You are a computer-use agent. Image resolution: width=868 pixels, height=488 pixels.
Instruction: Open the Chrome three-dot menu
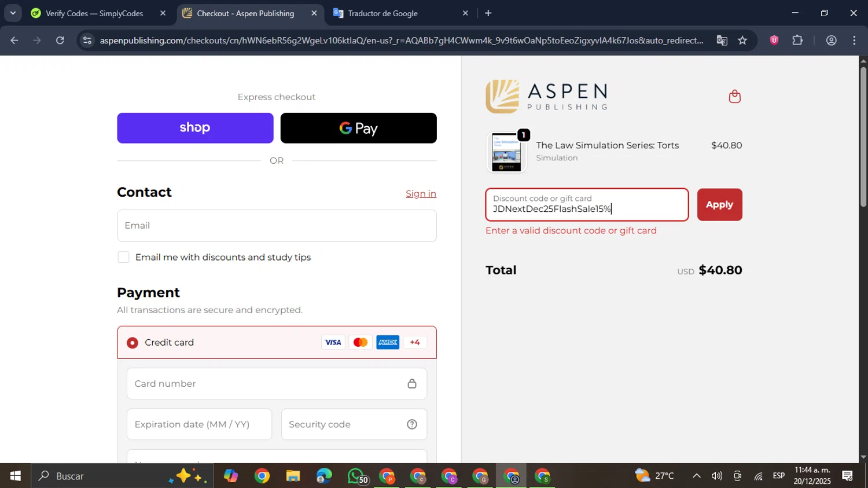[854, 41]
